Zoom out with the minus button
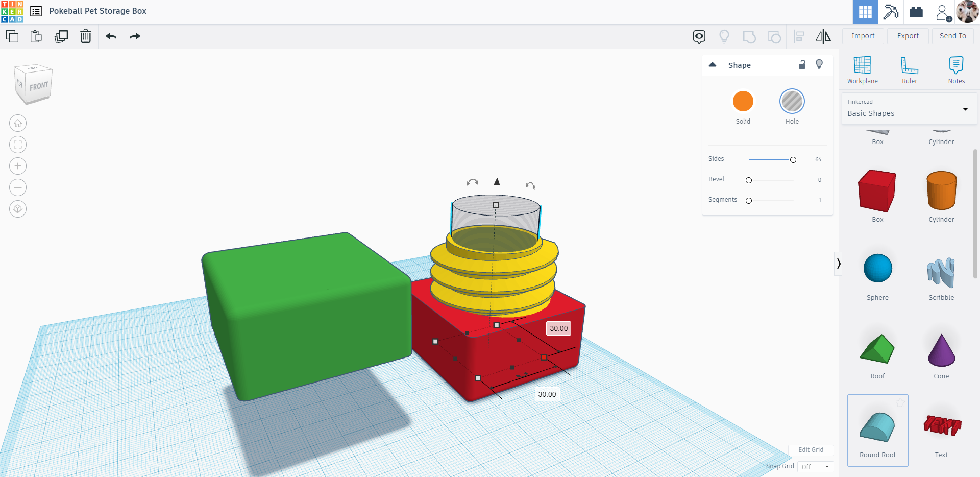980x477 pixels. coord(18,187)
